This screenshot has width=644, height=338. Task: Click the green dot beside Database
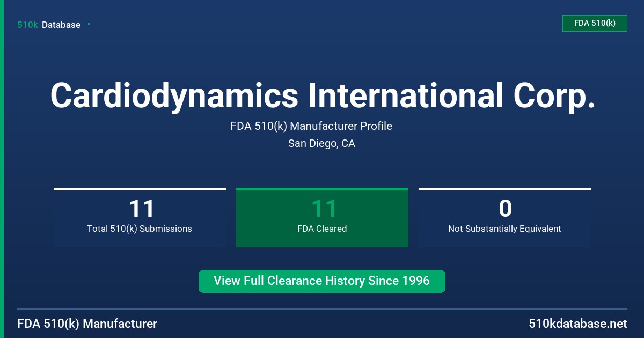[89, 24]
